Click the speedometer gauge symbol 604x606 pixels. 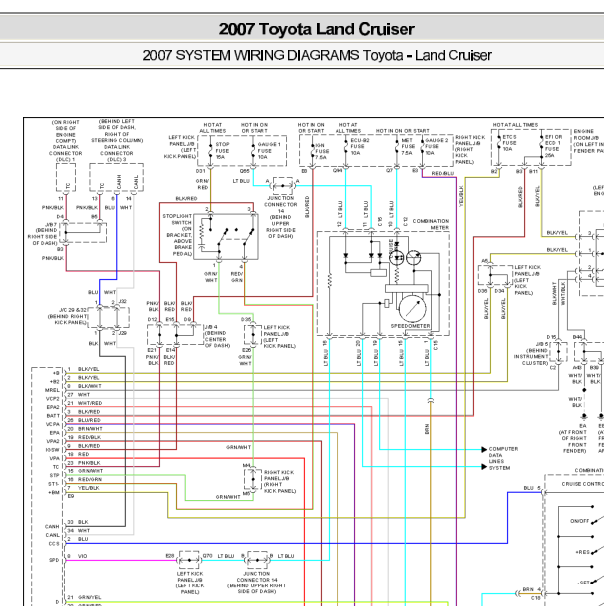pos(413,308)
